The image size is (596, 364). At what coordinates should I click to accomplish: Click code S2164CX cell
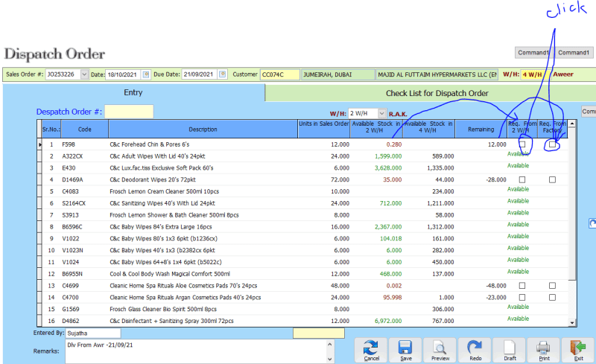74,203
